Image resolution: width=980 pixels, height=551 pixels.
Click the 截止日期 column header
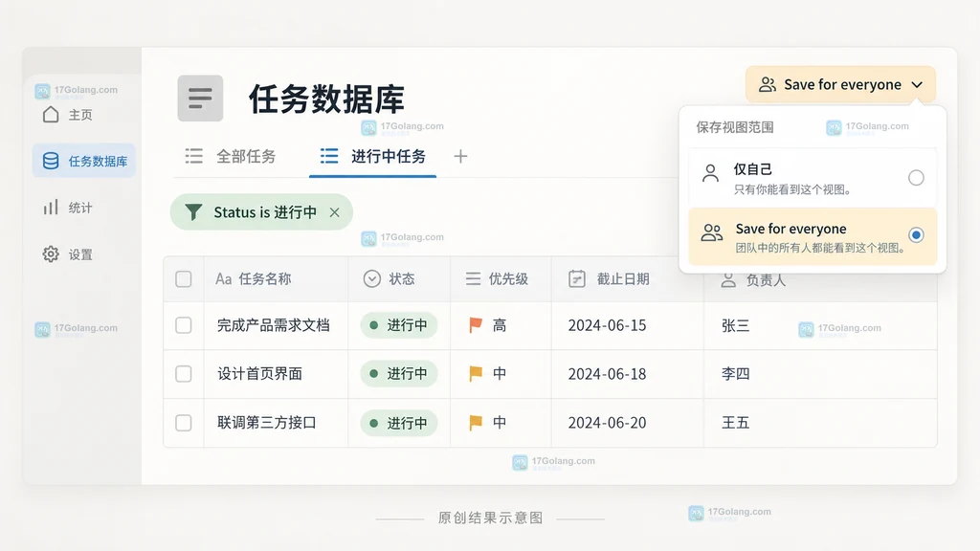[628, 278]
